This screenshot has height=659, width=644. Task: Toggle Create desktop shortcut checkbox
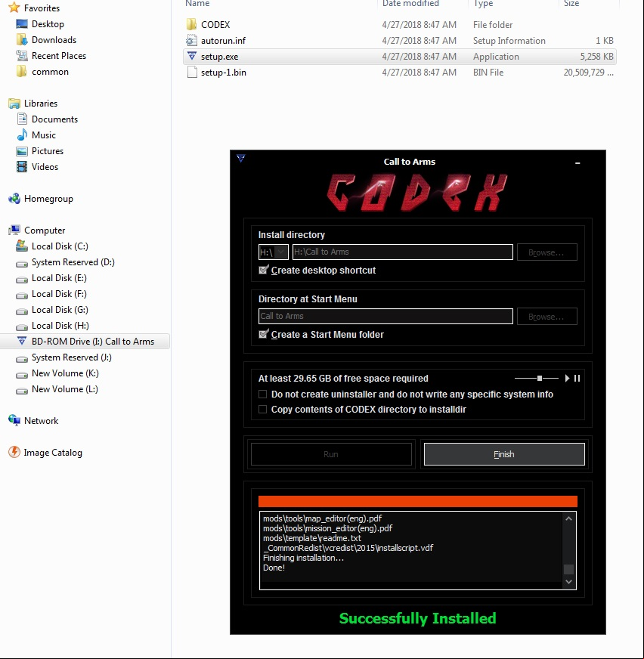click(263, 270)
